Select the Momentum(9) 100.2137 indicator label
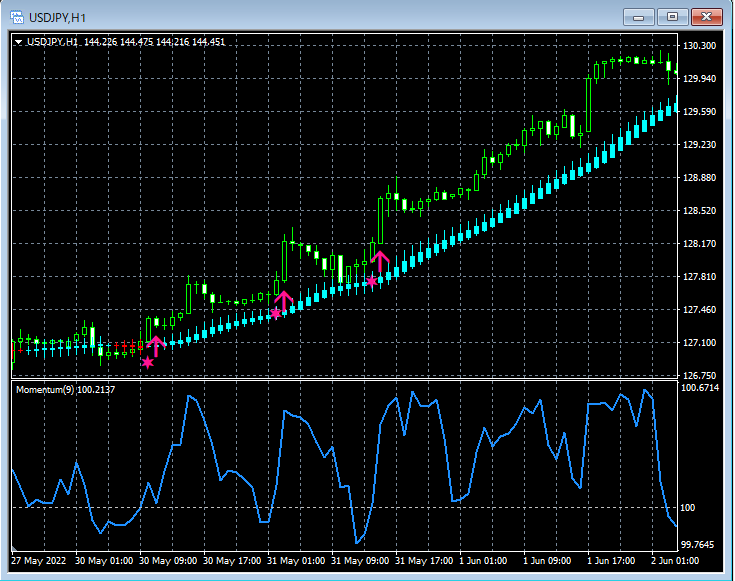Viewport: 735px width, 581px height. (x=66, y=390)
